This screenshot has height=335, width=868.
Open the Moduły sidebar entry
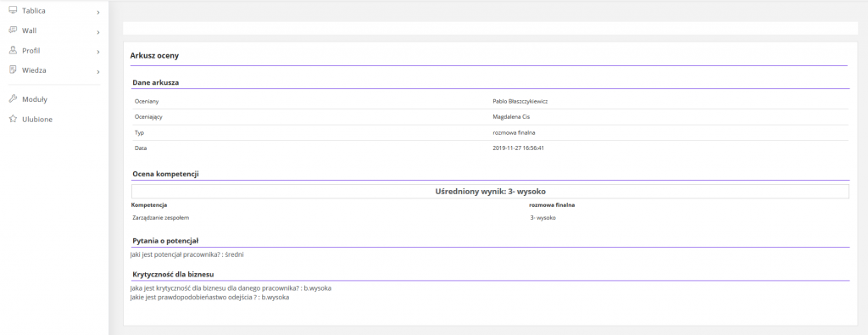[x=54, y=100]
